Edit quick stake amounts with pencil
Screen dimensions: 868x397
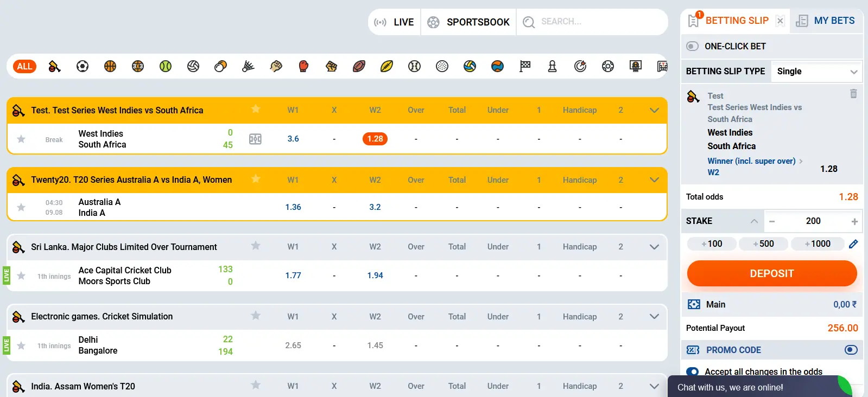point(853,244)
